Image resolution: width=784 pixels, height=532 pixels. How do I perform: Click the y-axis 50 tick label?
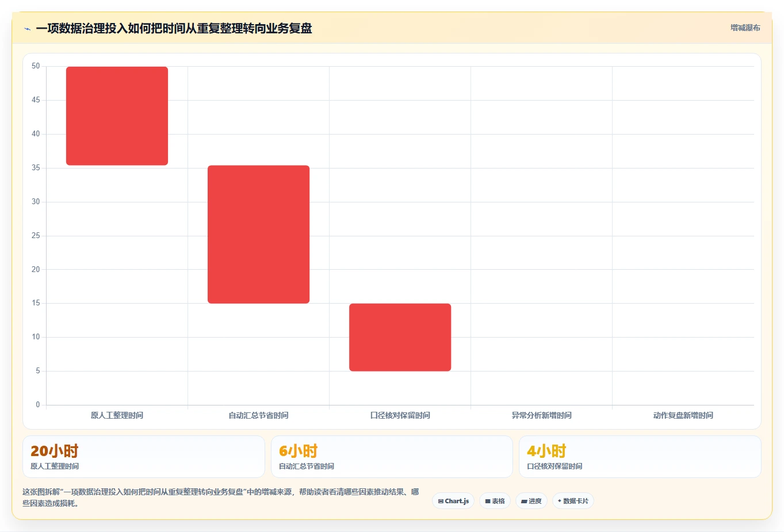pyautogui.click(x=36, y=66)
